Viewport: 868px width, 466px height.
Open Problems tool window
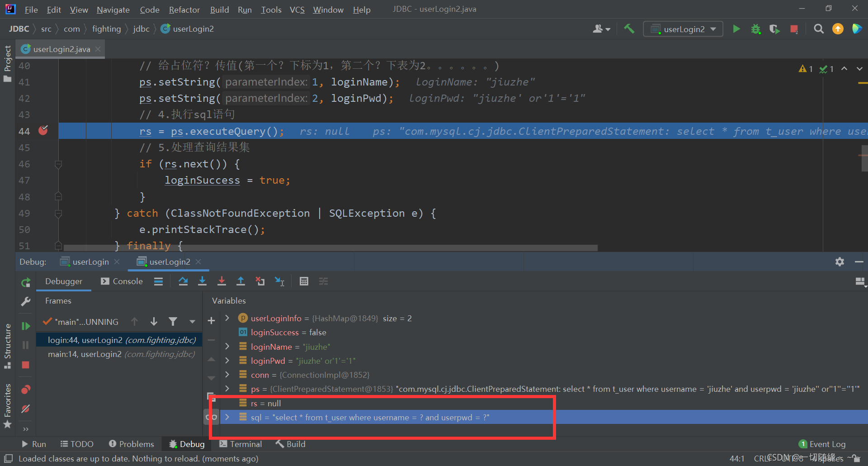tap(132, 444)
